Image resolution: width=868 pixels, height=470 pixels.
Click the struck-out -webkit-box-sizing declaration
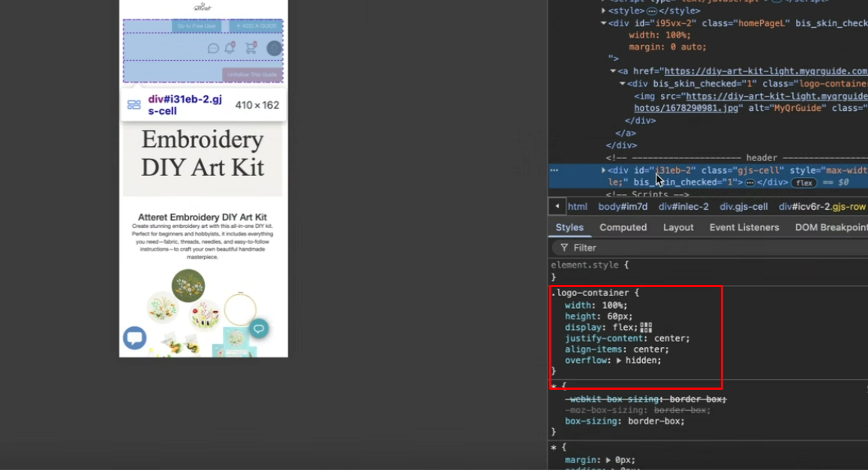(645, 400)
